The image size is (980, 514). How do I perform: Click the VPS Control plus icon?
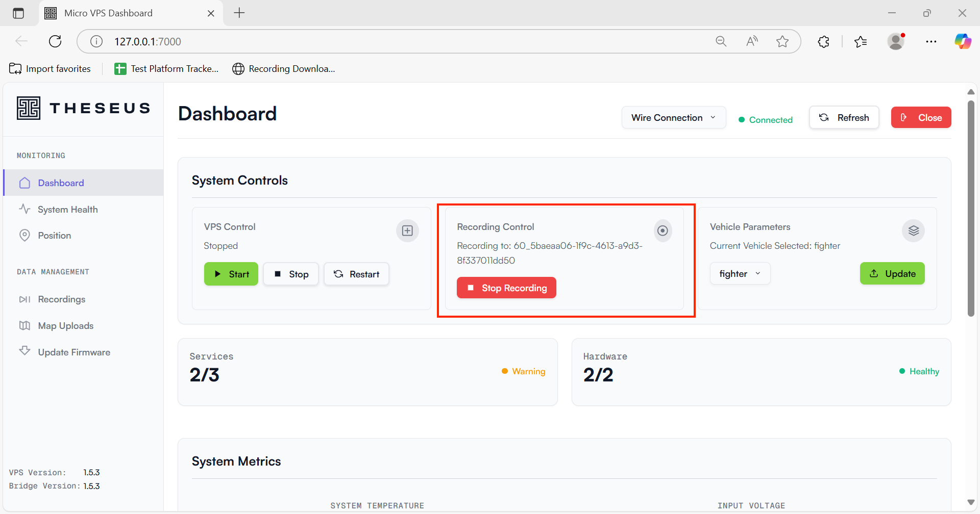tap(407, 231)
